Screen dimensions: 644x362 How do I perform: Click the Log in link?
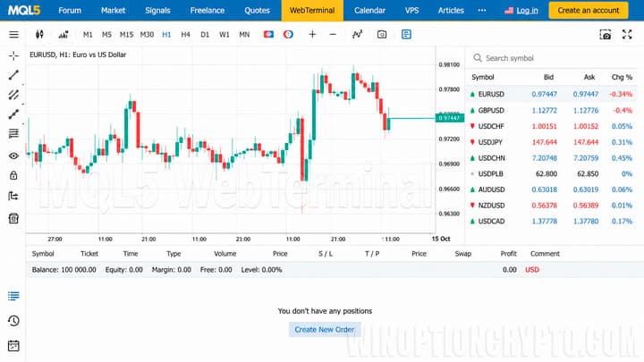528,10
